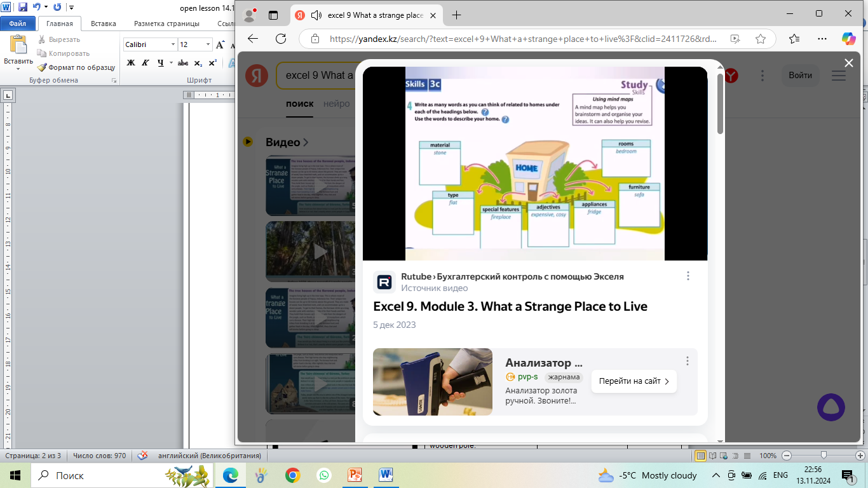Open the video title 'Excel 9. Module 3. What a Strange Place to Live'
This screenshot has height=488, width=868.
[x=510, y=306]
